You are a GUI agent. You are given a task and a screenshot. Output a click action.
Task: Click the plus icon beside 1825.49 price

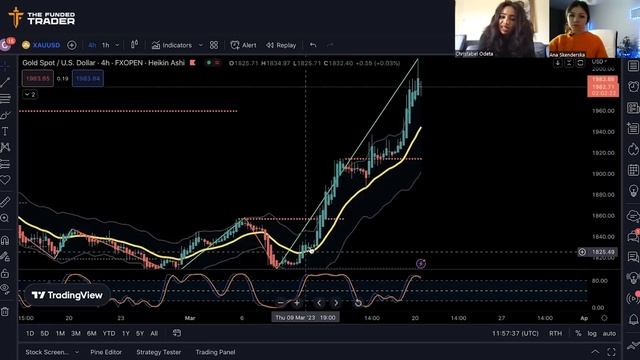click(x=582, y=252)
